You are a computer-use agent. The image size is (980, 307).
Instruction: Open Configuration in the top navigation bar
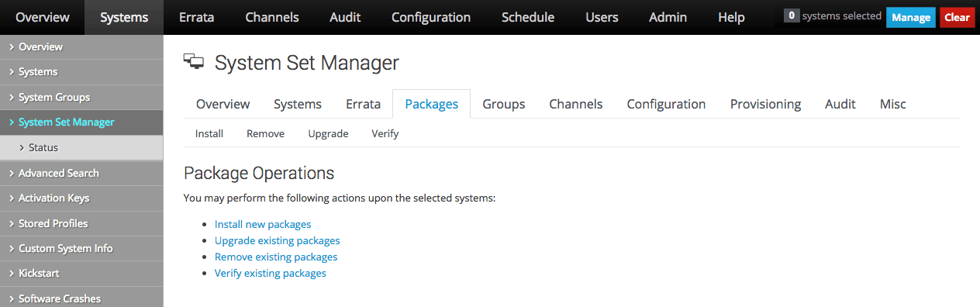[431, 17]
